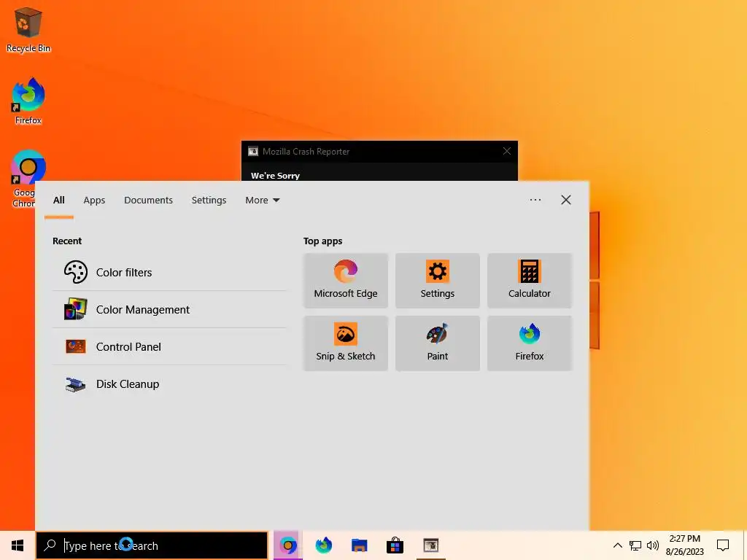Open Microsoft Store from the taskbar

pos(395,545)
